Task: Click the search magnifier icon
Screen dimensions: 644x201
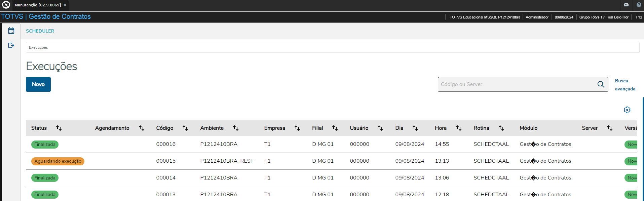Action: tap(601, 84)
